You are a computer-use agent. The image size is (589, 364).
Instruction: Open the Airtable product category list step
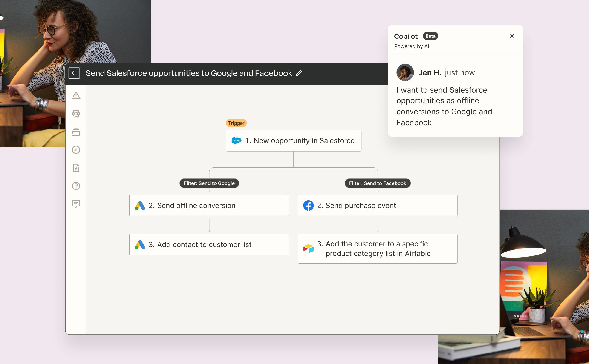pyautogui.click(x=378, y=248)
